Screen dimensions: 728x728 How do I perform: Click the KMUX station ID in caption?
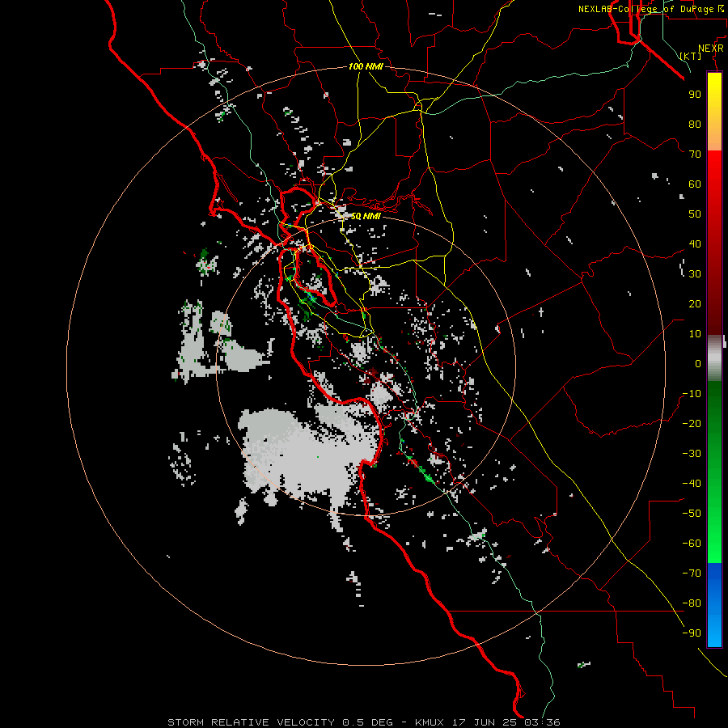[x=430, y=722]
